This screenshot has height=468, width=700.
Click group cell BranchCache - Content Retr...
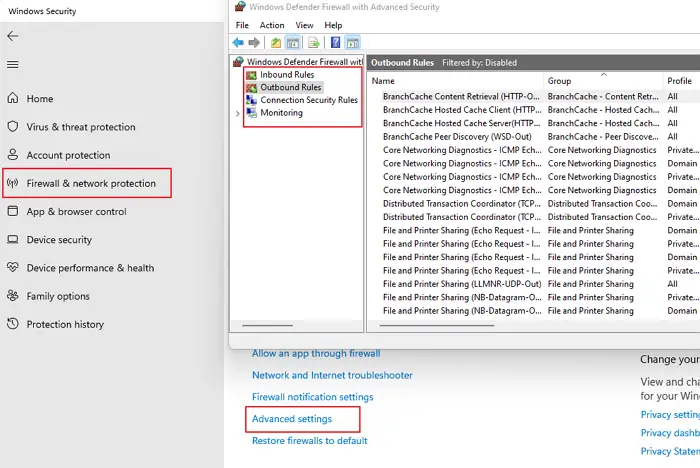tap(603, 96)
